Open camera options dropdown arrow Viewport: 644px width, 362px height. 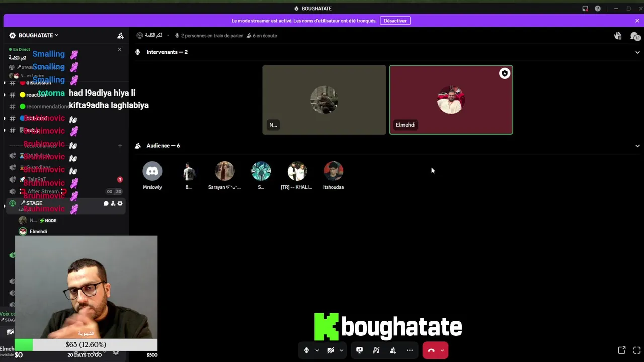point(341,350)
